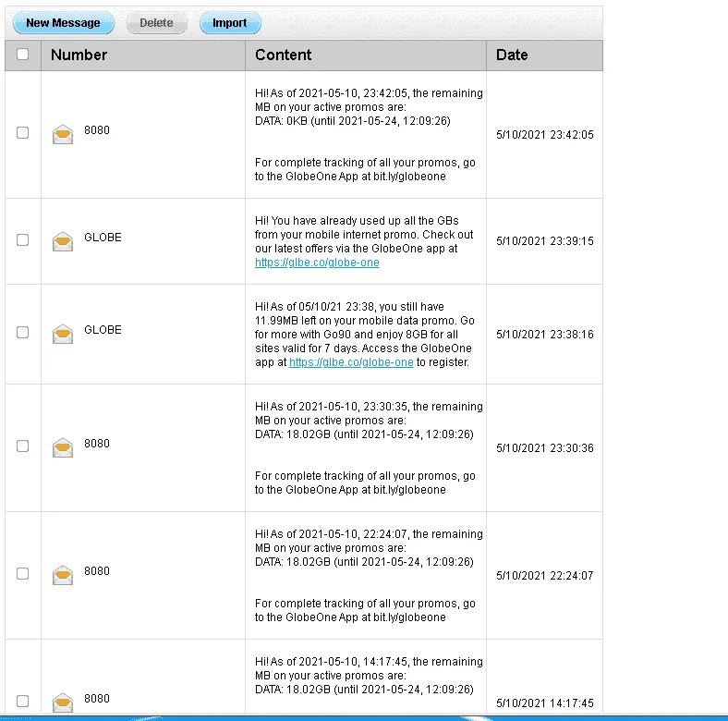Check the box for message dated 5/10/2021 23:30:36
This screenshot has height=721, width=728.
pyautogui.click(x=22, y=446)
